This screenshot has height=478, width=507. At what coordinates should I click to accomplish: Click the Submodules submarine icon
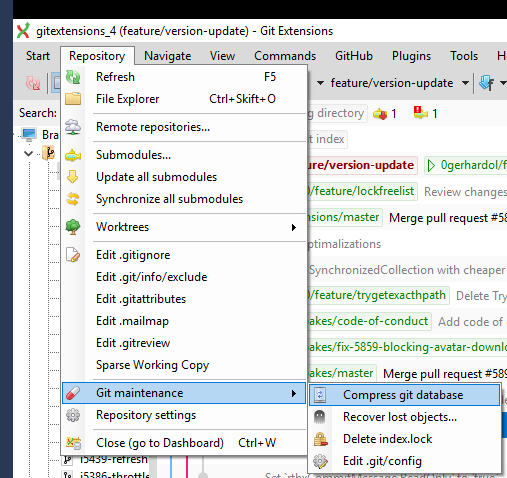point(73,155)
